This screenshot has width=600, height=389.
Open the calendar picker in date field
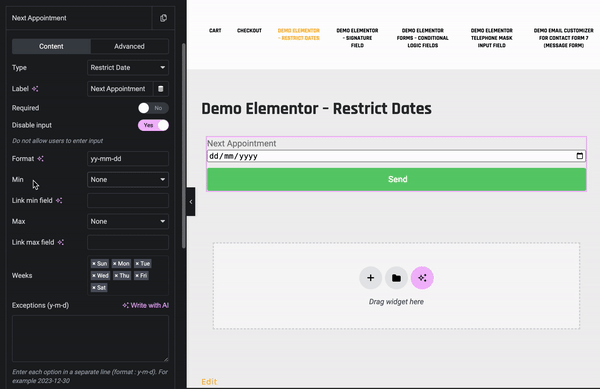pyautogui.click(x=580, y=156)
